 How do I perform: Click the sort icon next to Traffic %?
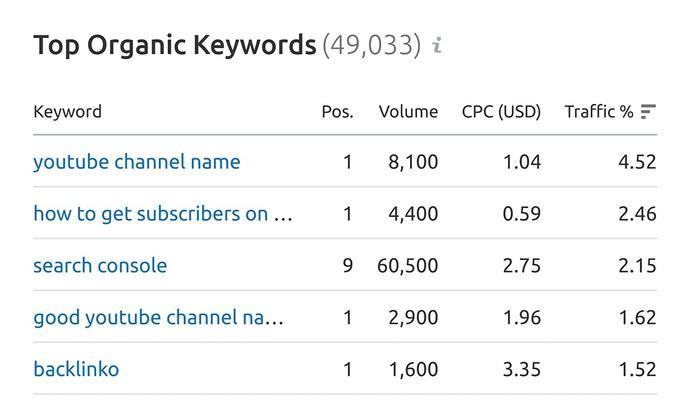coord(648,112)
